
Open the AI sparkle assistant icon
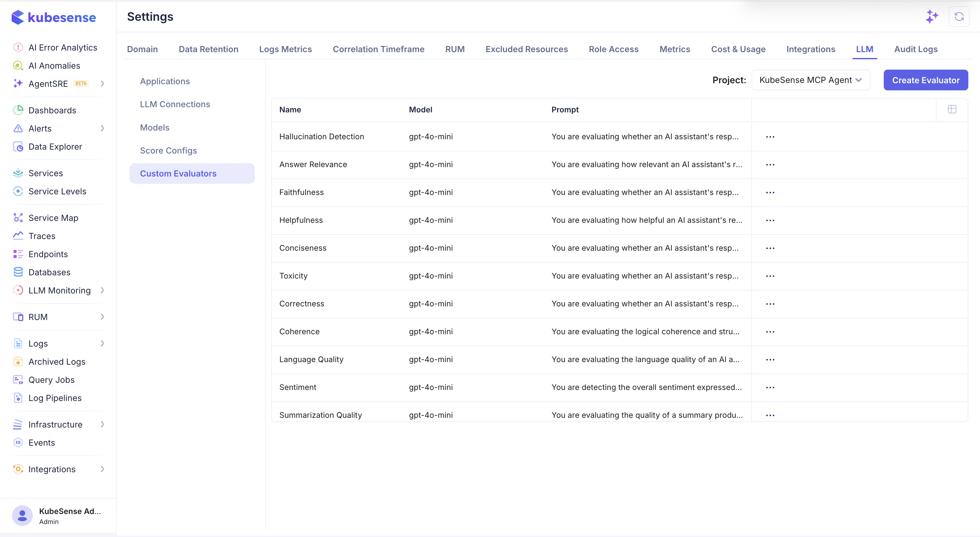(932, 17)
